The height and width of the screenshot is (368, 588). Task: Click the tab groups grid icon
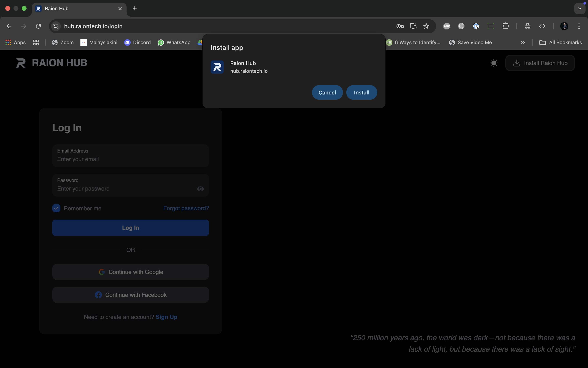point(36,42)
